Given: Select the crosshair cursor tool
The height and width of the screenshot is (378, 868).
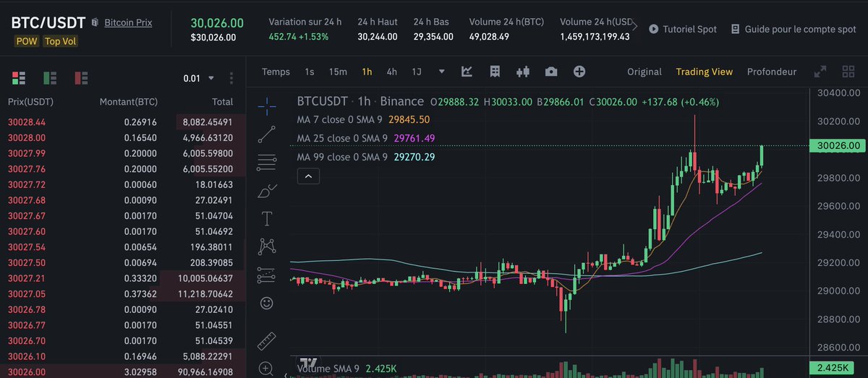Looking at the screenshot, I should tap(267, 106).
